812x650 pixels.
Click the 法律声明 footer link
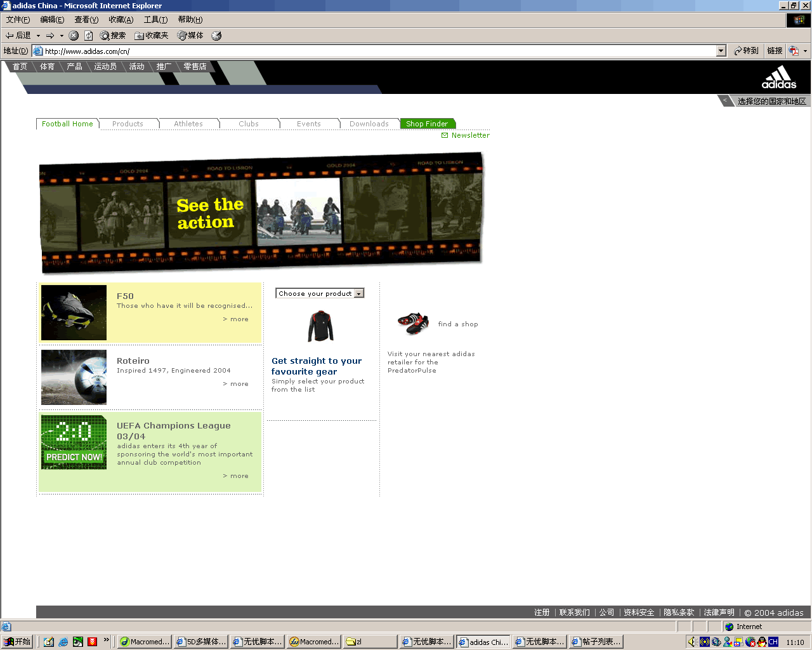(719, 613)
